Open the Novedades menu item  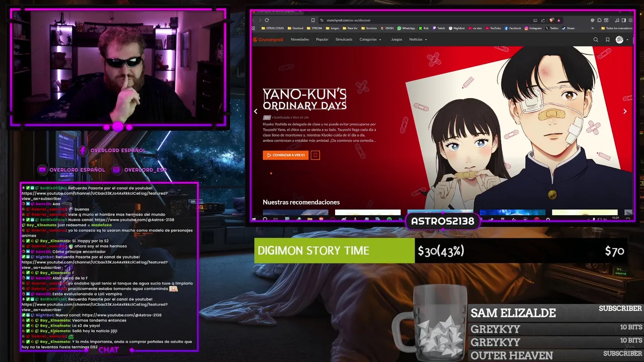point(300,39)
